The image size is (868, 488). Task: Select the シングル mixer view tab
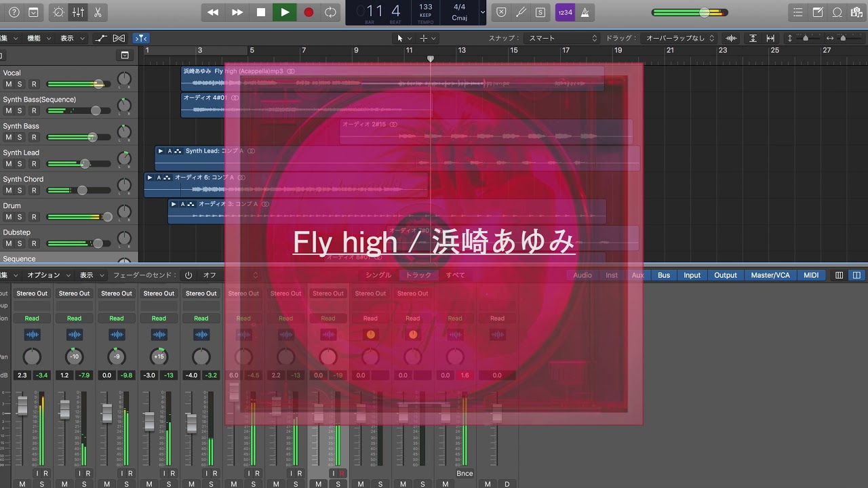378,275
